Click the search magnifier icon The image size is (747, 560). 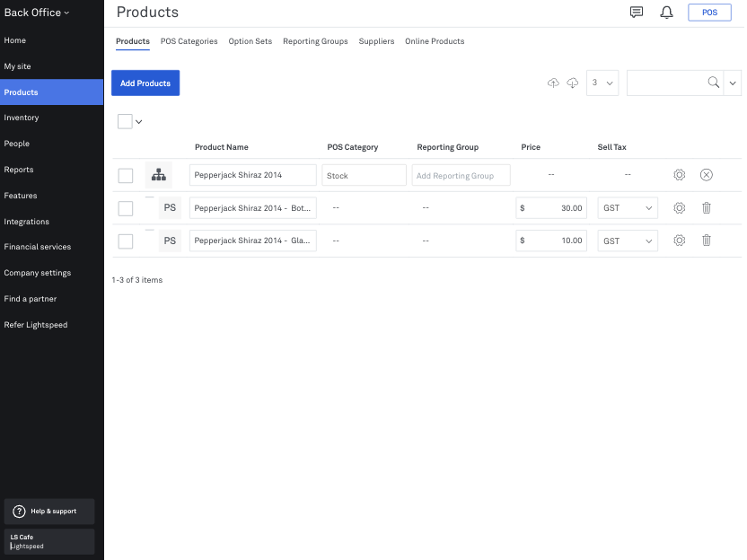(713, 83)
